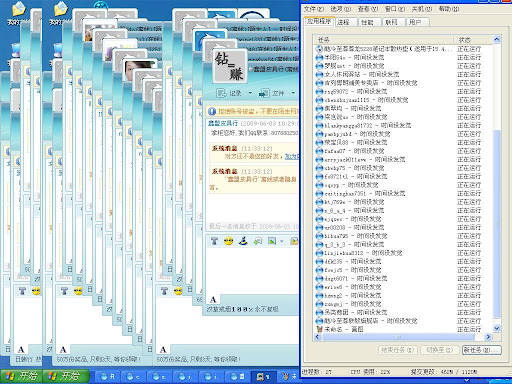Image resolution: width=512 pixels, height=384 pixels.
Task: Click the 进程数 status bar entry
Action: (x=317, y=372)
